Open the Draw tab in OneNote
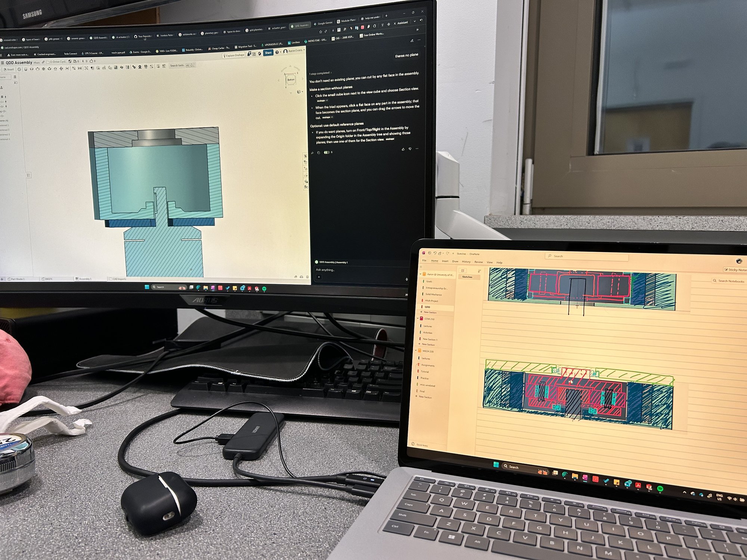Image resolution: width=747 pixels, height=560 pixels. point(455,261)
